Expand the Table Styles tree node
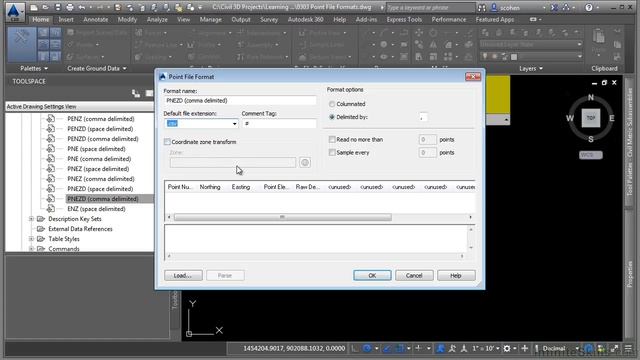This screenshot has width=640, height=360. (x=31, y=239)
